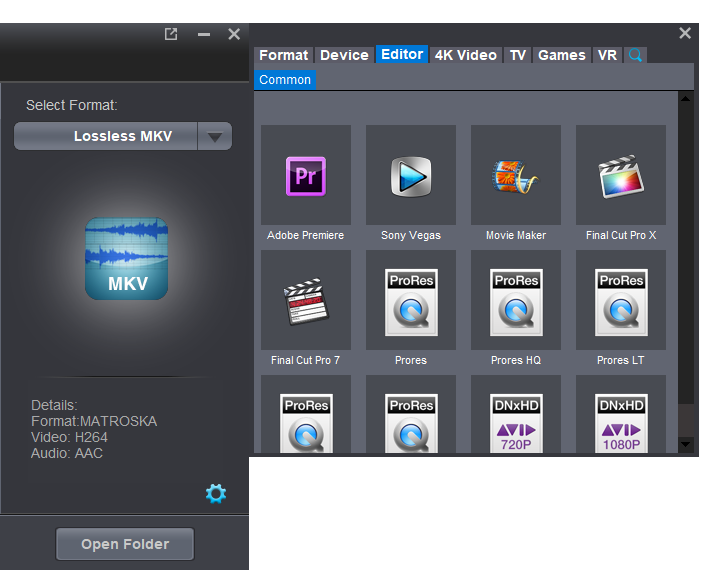Click the Final Cut Pro 7 label

click(306, 360)
